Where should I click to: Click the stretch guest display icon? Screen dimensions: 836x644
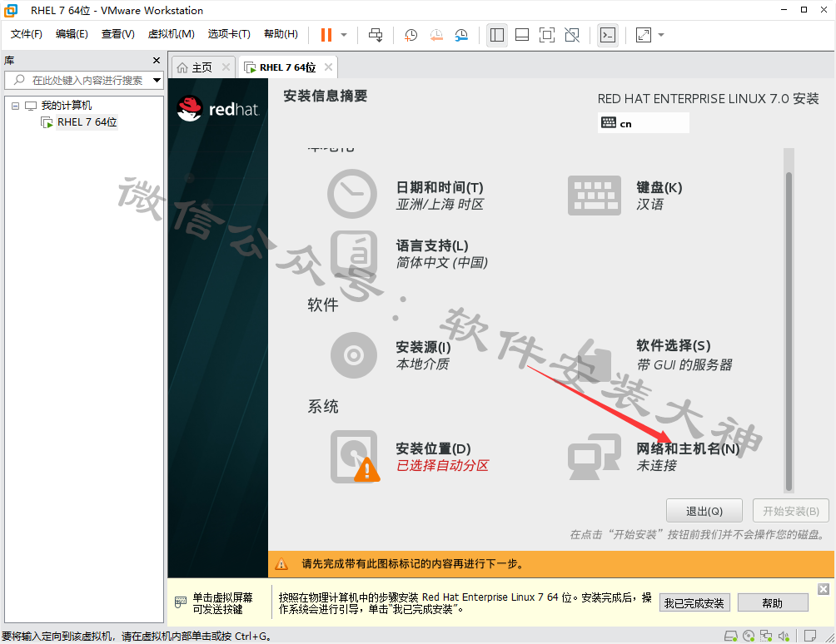[644, 35]
